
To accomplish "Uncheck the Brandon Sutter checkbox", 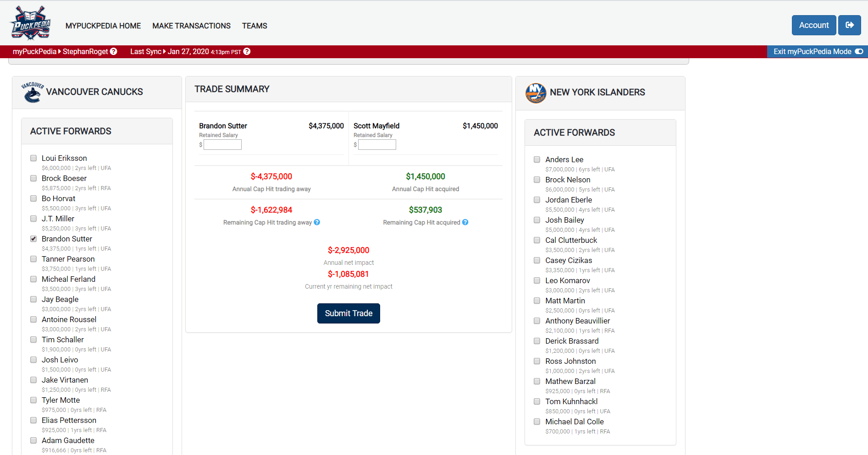I will 33,239.
